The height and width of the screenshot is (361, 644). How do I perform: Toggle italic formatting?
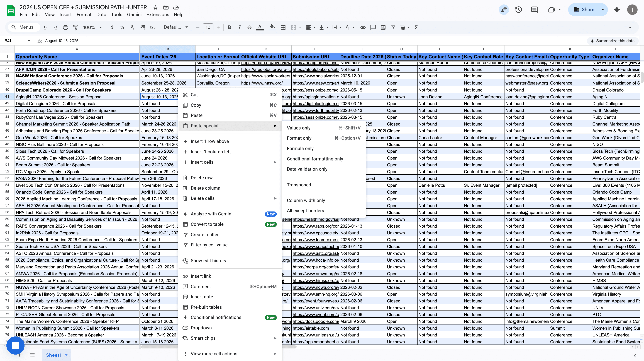(x=239, y=27)
